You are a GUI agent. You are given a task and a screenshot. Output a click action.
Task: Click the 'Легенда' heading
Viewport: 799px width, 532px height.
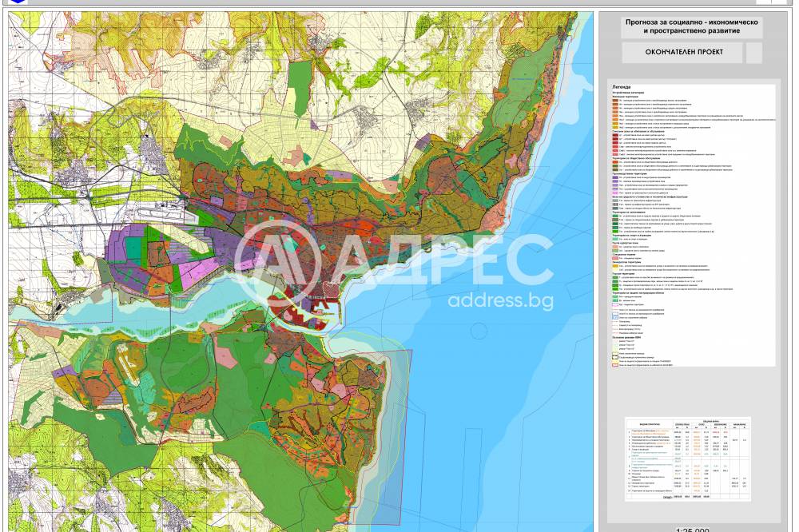tap(622, 86)
